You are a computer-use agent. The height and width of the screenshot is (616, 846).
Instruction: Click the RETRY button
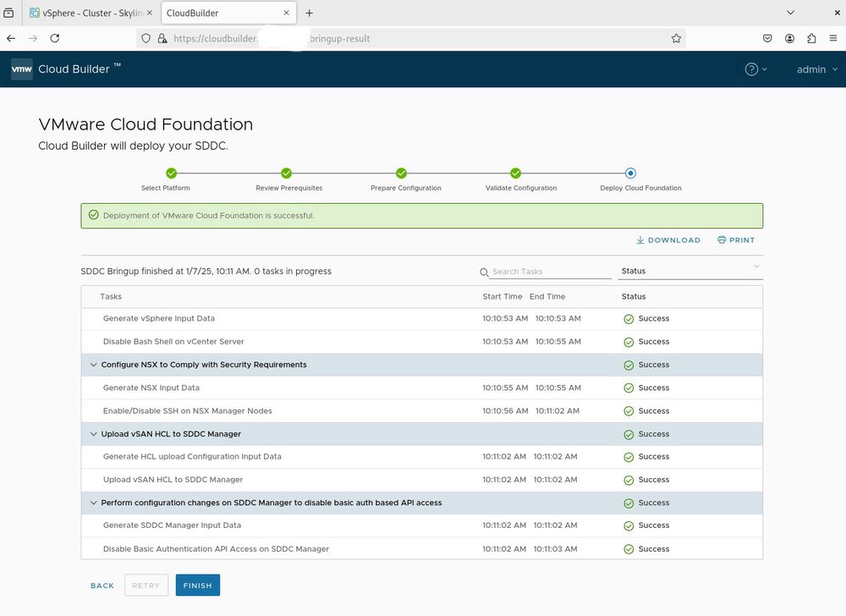146,586
